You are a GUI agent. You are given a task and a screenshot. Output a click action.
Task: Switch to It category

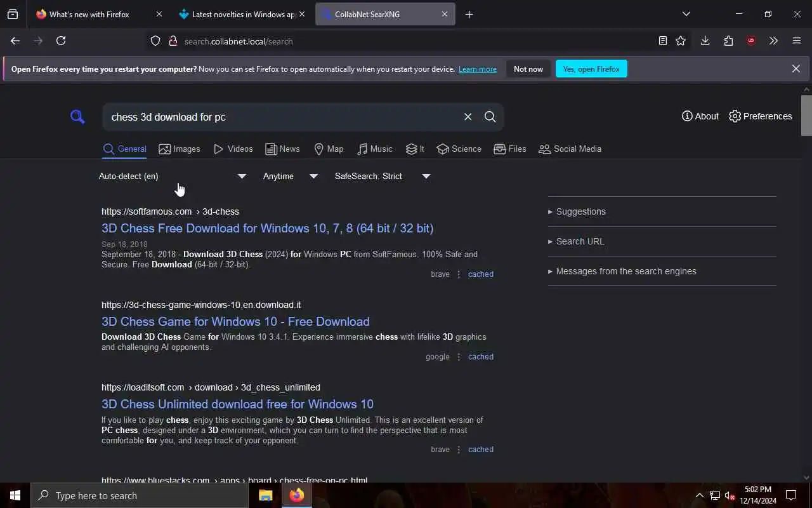click(415, 149)
